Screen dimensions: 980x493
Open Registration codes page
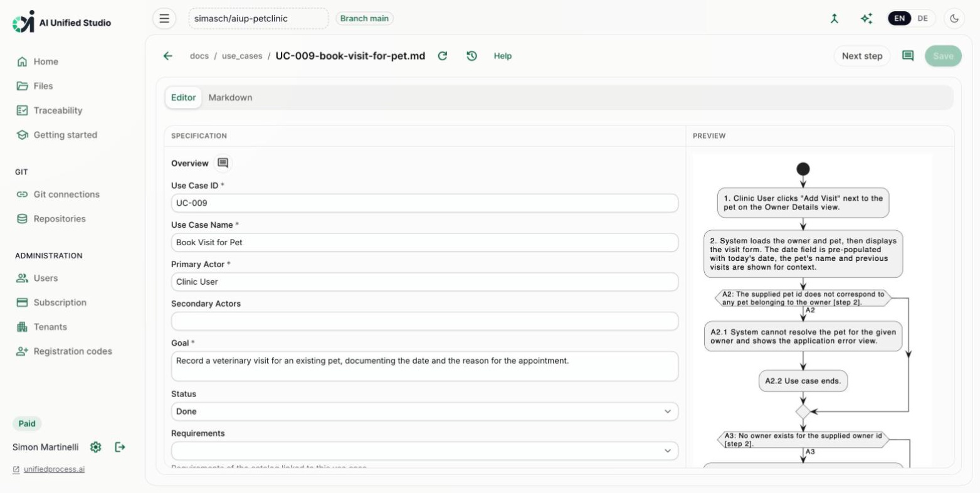pos(73,351)
